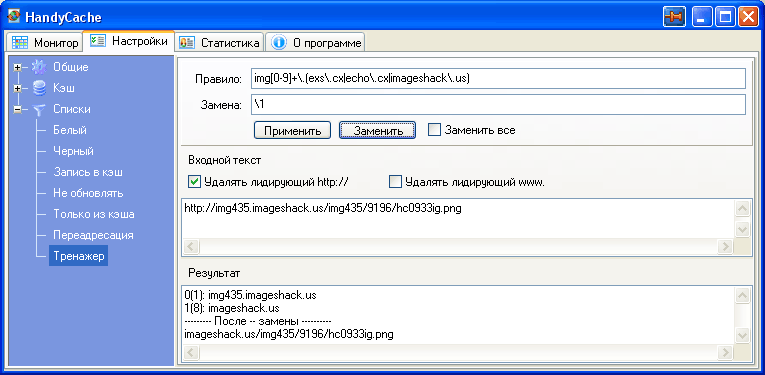Select the Не обновлять item
The width and height of the screenshot is (765, 375).
(88, 193)
